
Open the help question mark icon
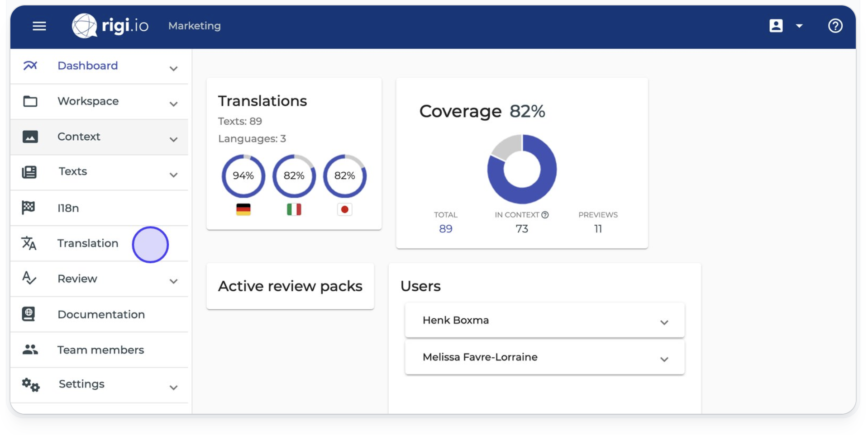[x=835, y=26]
